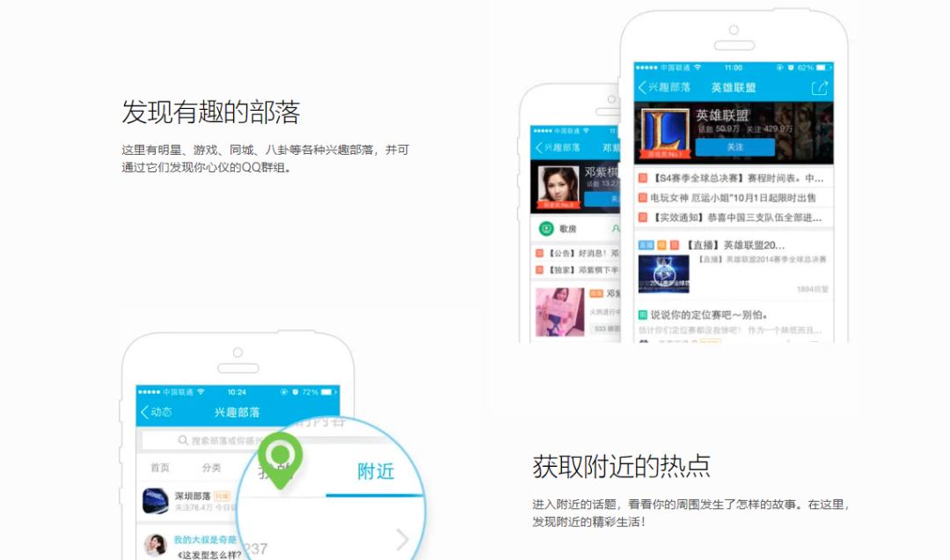
Task: Open post 《这发型怎么样?
Action: (208, 555)
